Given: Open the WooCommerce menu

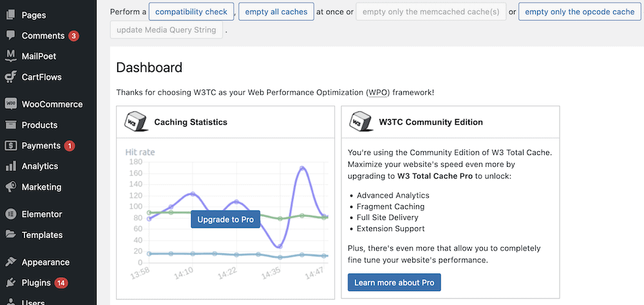Looking at the screenshot, I should 52,104.
